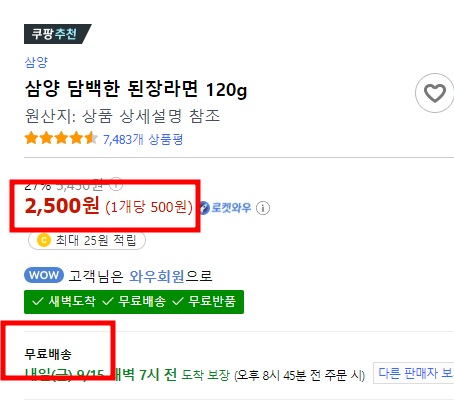Click the 최대 25원 적립 pill
This screenshot has width=454, height=413.
[x=87, y=240]
